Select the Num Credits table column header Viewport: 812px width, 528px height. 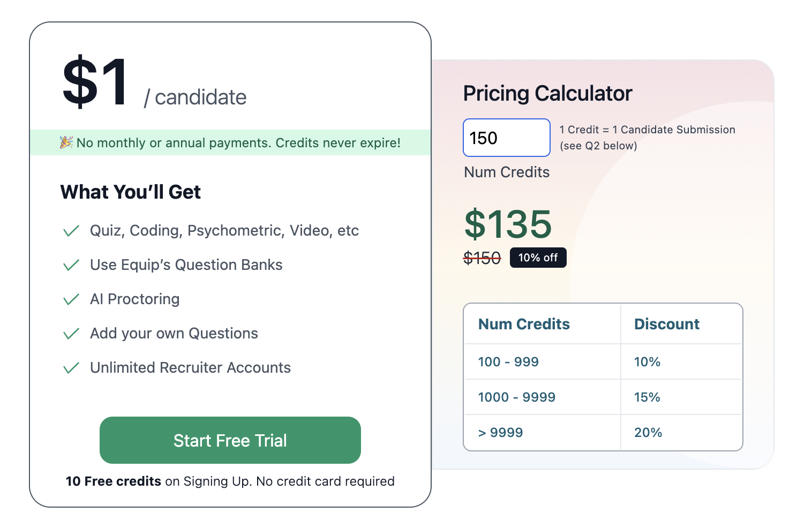click(x=523, y=324)
